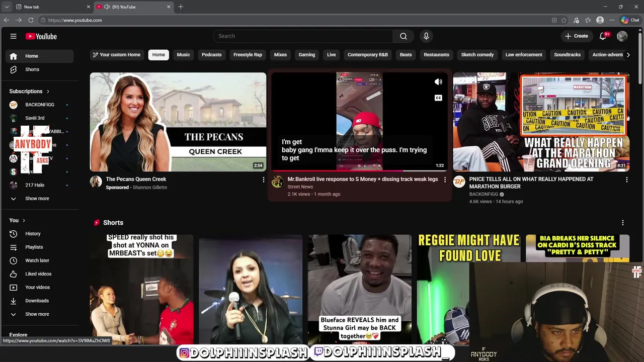The height and width of the screenshot is (362, 644).
Task: Select the Restaurants filter chip
Action: point(436,55)
